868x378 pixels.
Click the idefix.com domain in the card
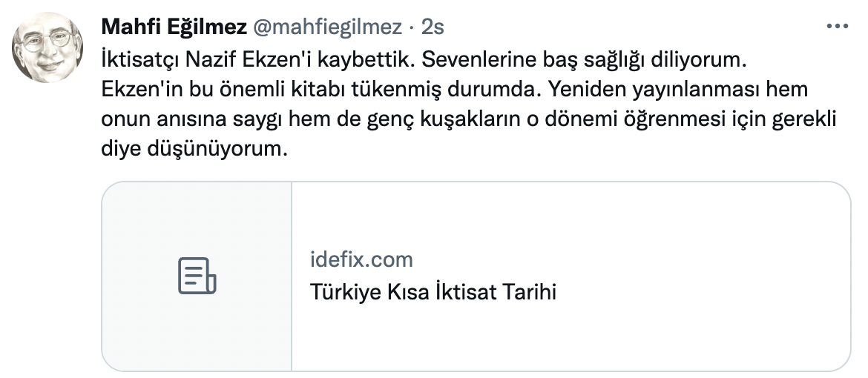click(361, 259)
